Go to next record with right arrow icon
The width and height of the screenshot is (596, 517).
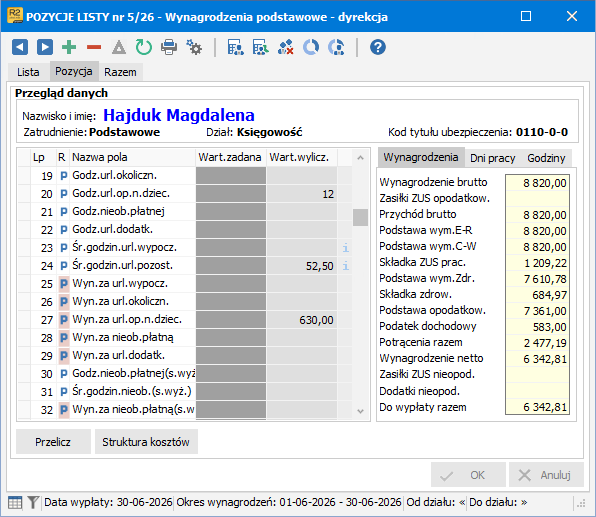tap(44, 48)
